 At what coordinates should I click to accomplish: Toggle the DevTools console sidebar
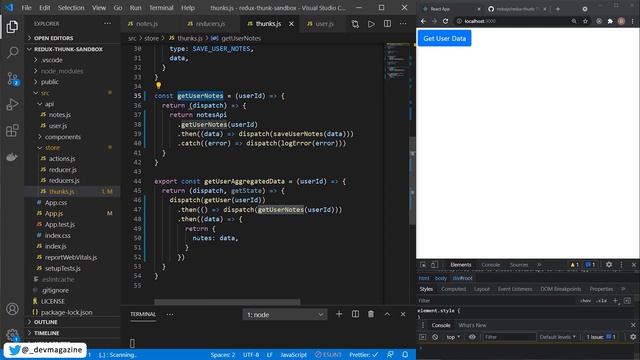coord(422,337)
